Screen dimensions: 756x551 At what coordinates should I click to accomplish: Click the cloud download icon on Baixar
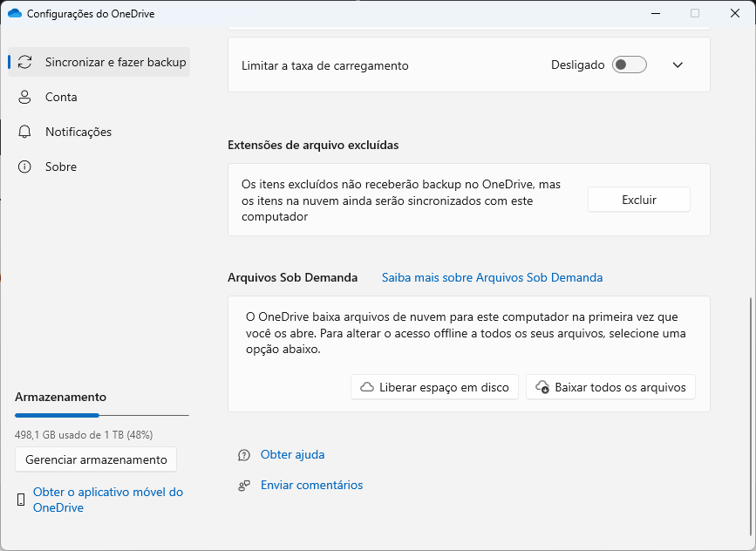tap(542, 387)
